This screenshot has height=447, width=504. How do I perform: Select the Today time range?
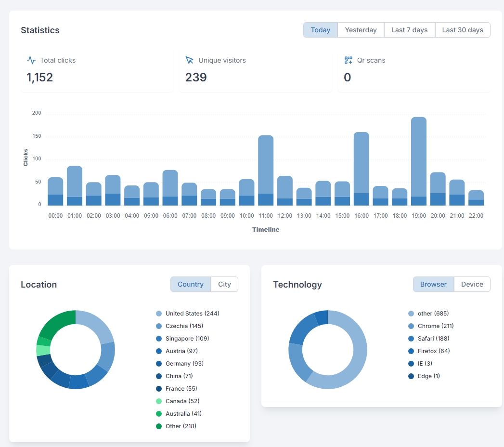click(x=320, y=30)
